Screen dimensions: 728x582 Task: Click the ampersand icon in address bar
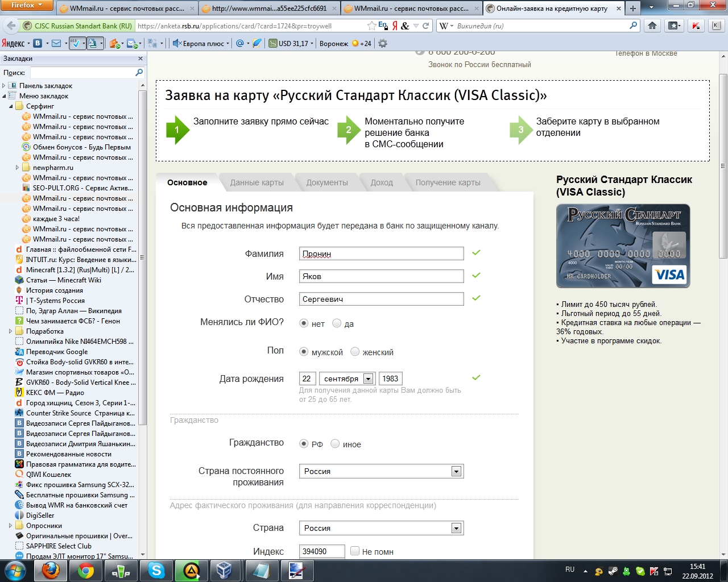405,26
